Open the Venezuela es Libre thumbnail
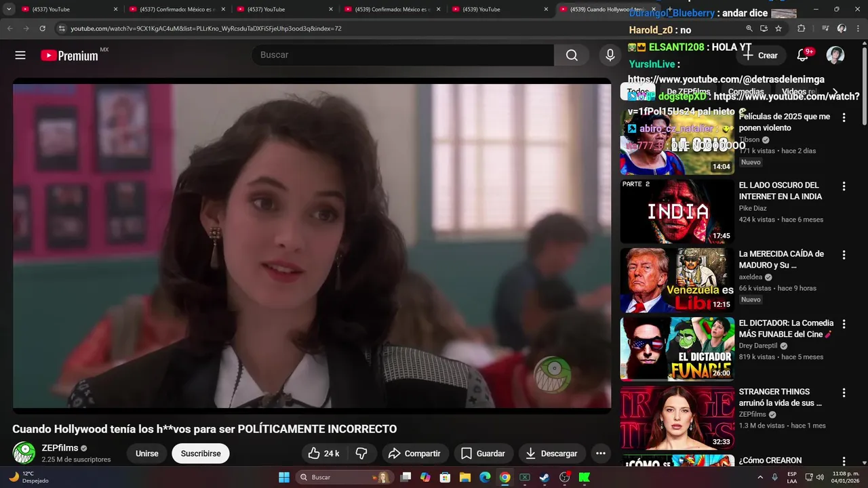This screenshot has height=488, width=868. [677, 280]
